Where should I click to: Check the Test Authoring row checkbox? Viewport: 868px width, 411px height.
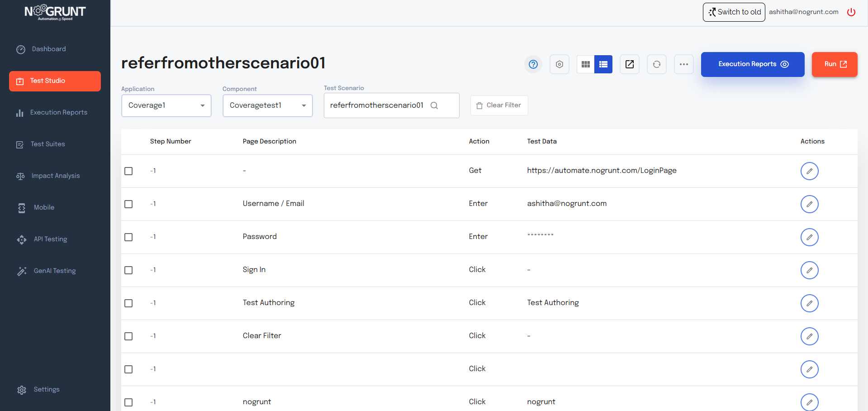click(x=128, y=303)
